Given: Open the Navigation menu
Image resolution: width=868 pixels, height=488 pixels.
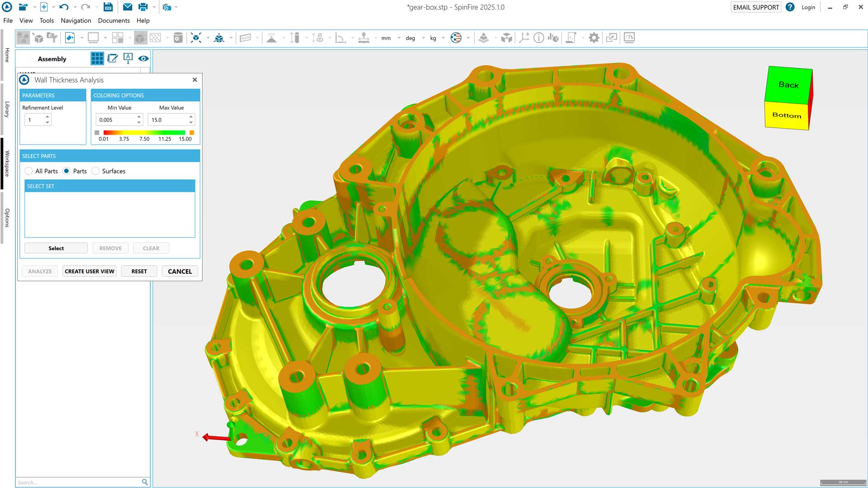Looking at the screenshot, I should 76,20.
